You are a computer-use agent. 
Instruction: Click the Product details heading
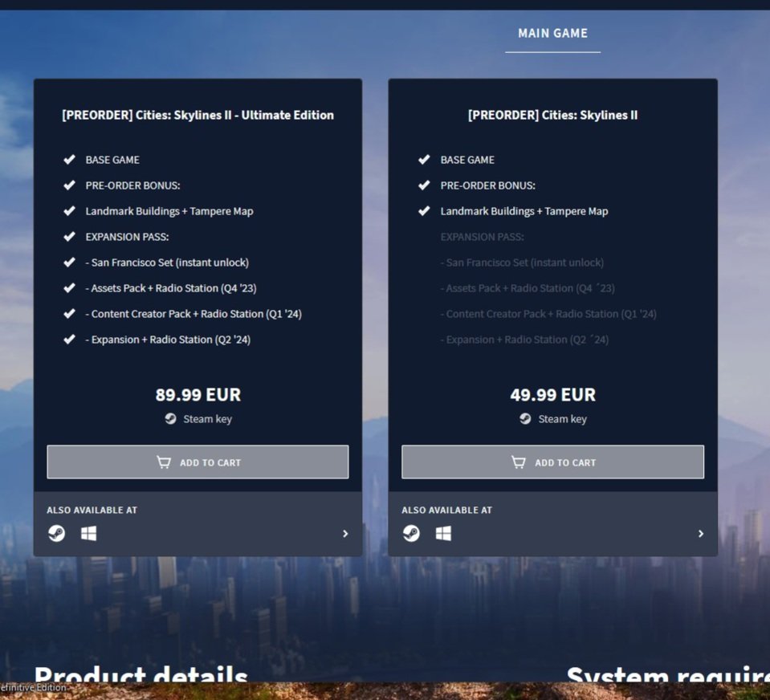point(141,674)
